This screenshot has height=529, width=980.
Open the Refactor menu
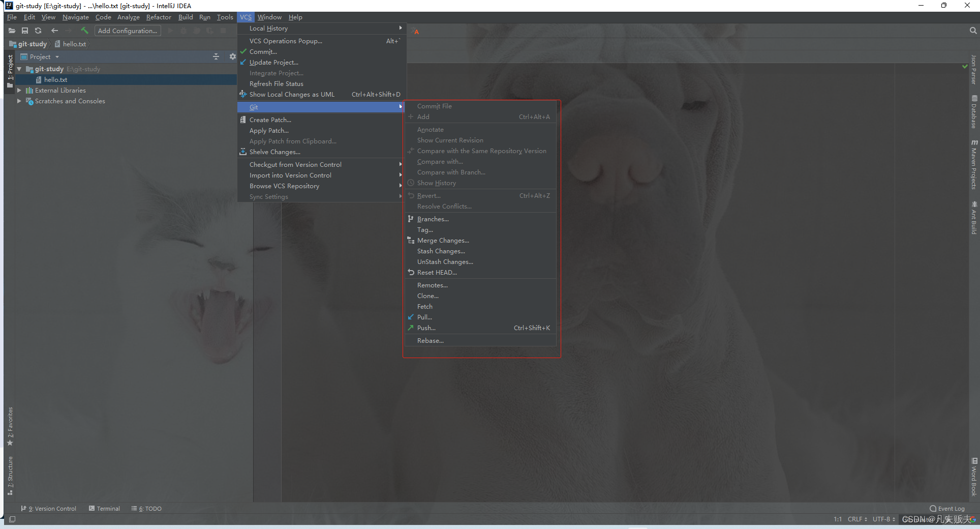tap(159, 17)
